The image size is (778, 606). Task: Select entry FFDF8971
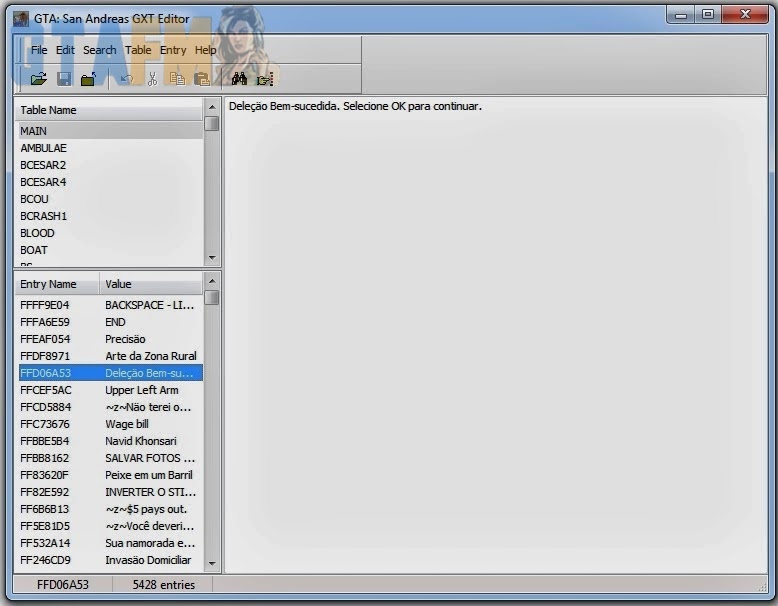(x=110, y=356)
